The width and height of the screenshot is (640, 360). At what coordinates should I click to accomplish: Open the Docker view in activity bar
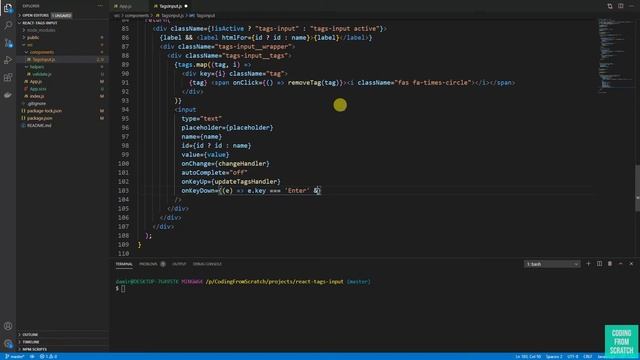(x=8, y=95)
